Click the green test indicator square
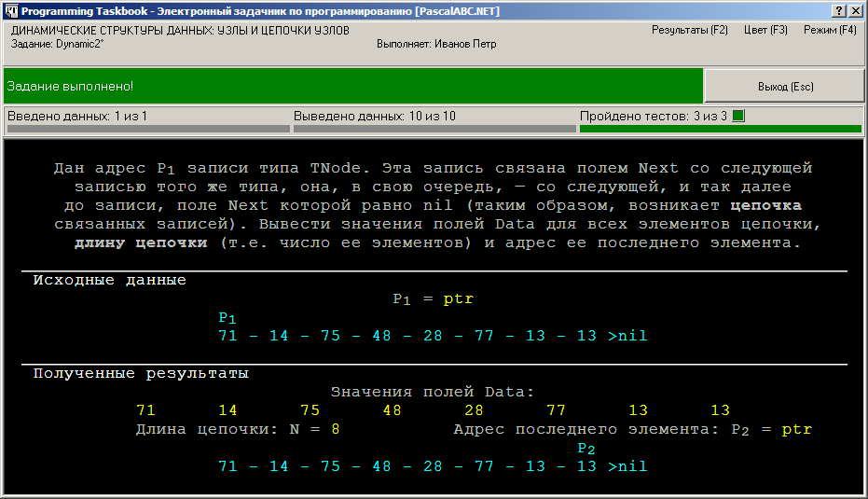Viewport: 868px width, 499px height. point(738,116)
